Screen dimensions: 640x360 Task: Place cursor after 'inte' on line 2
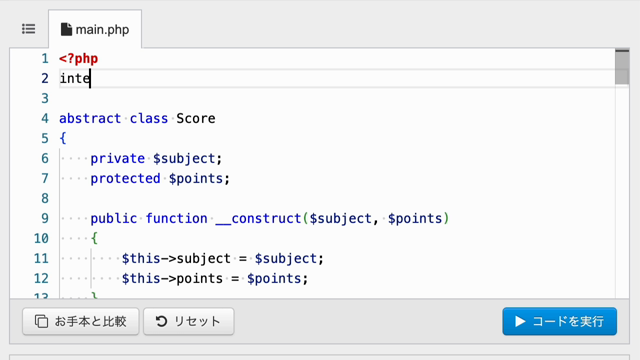coord(90,78)
